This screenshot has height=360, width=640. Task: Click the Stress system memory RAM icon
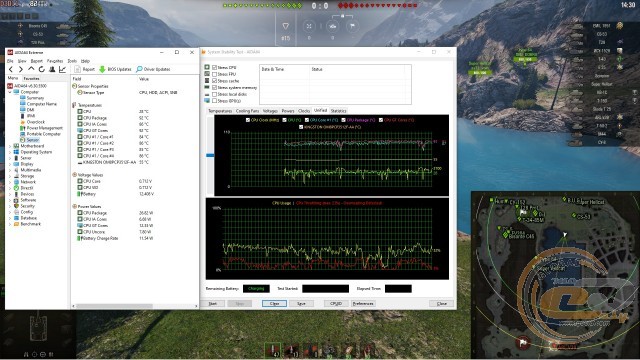[x=207, y=87]
